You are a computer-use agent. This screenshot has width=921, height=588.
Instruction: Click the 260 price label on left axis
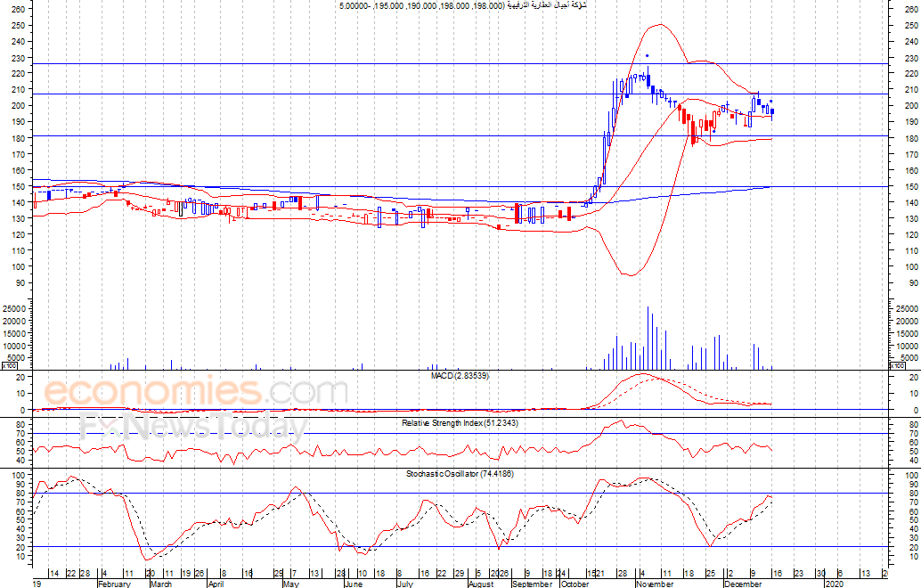point(18,10)
